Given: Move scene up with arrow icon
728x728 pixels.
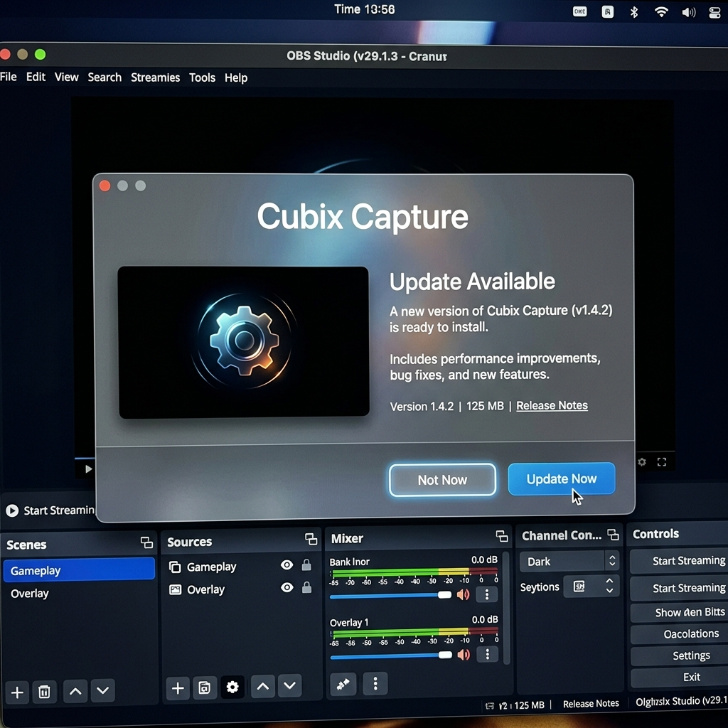Looking at the screenshot, I should [75, 691].
